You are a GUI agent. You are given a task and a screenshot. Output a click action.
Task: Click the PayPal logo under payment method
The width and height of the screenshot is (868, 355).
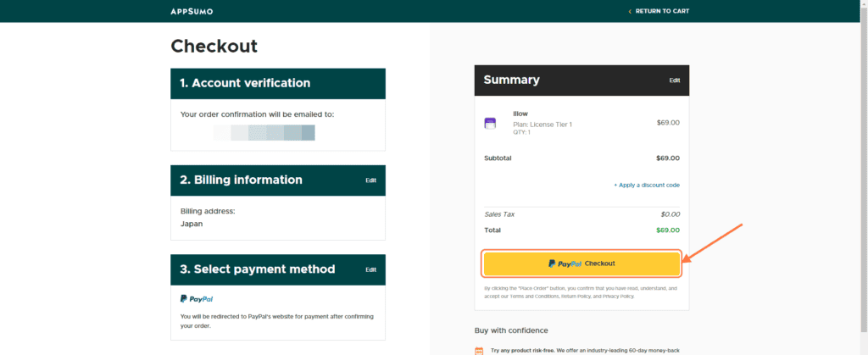point(197,298)
